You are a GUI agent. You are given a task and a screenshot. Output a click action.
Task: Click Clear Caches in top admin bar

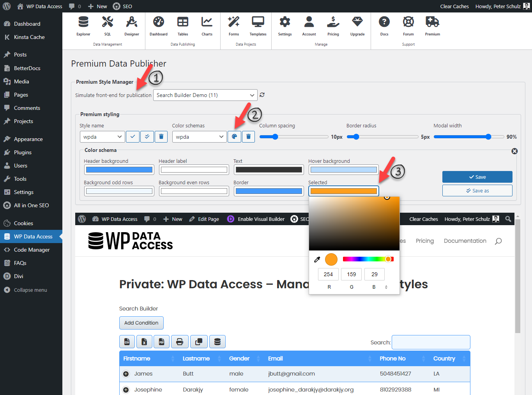454,6
